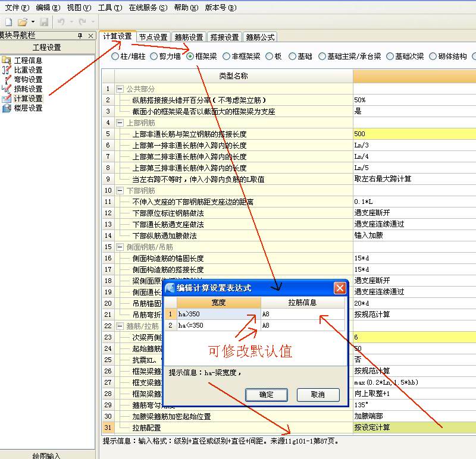The image size is (476, 459).
Task: Open 比重设置 in navigation
Action: click(28, 70)
